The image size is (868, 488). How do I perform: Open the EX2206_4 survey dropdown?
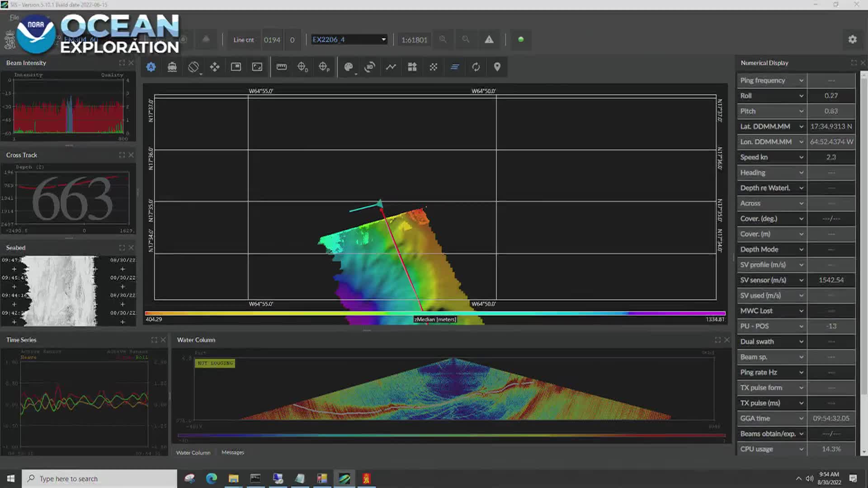(x=349, y=39)
